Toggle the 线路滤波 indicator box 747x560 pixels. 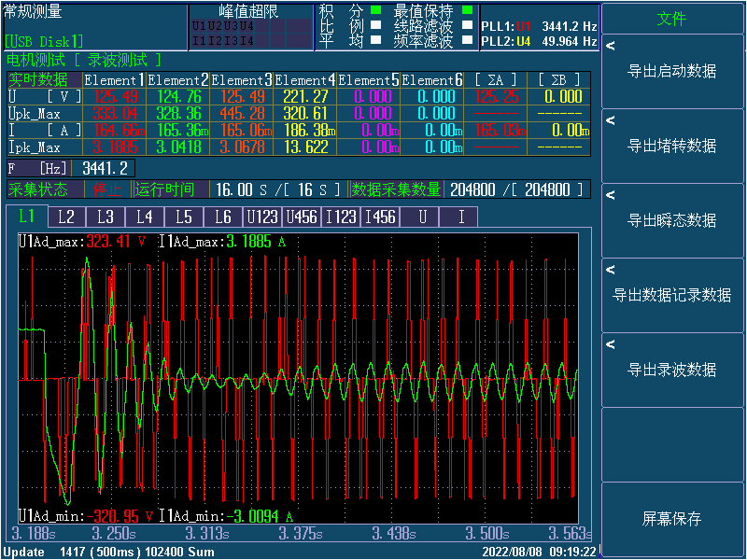[x=467, y=26]
